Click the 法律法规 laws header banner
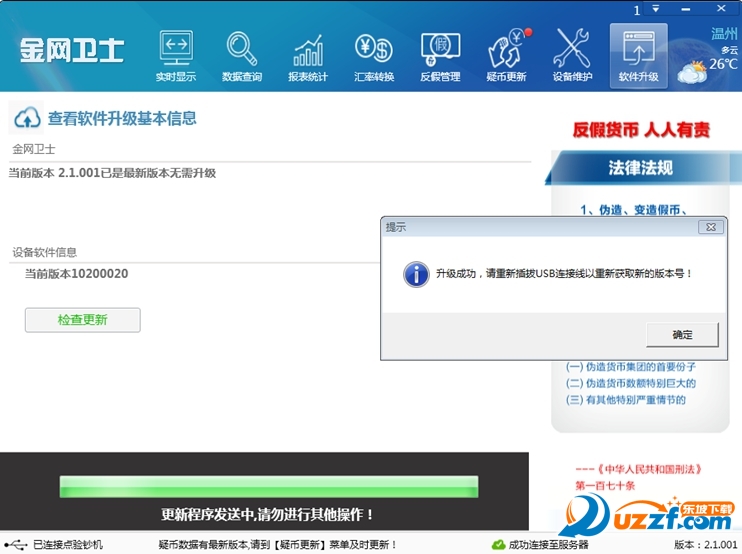Screen dimensions: 742x554 642,167
